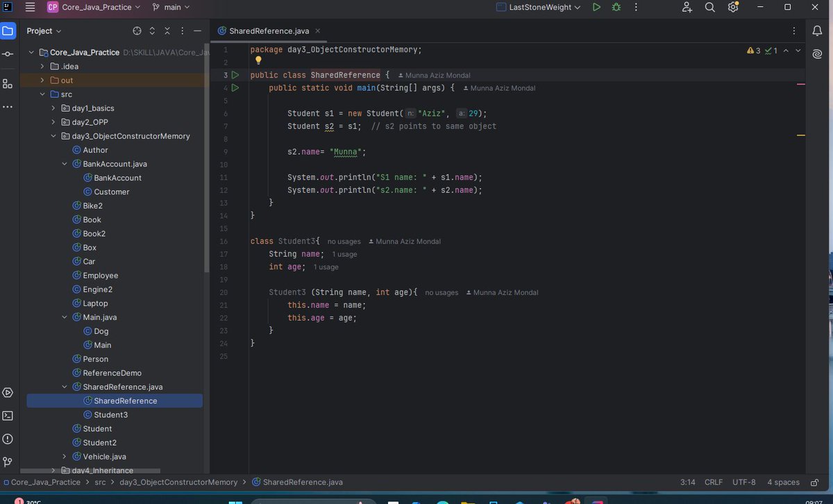Click src in breadcrumb bar
This screenshot has height=504, width=833.
(100, 482)
